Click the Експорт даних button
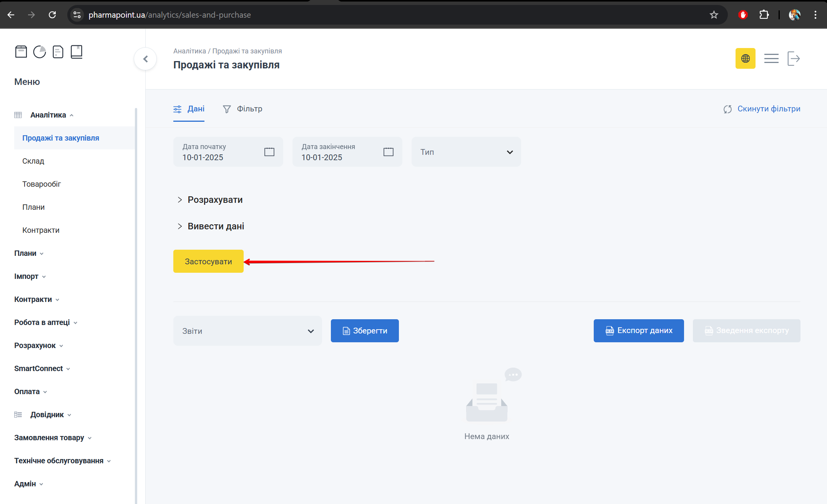 click(x=638, y=330)
